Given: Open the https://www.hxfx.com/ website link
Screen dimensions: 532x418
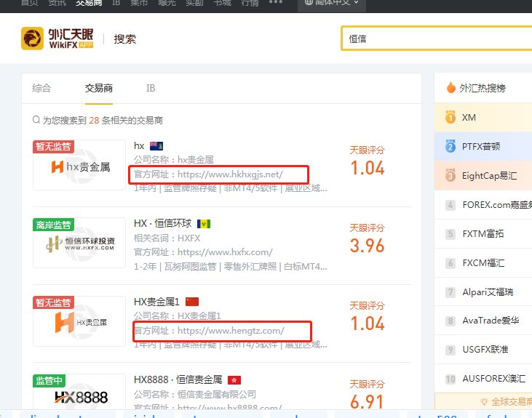Looking at the screenshot, I should [x=225, y=252].
